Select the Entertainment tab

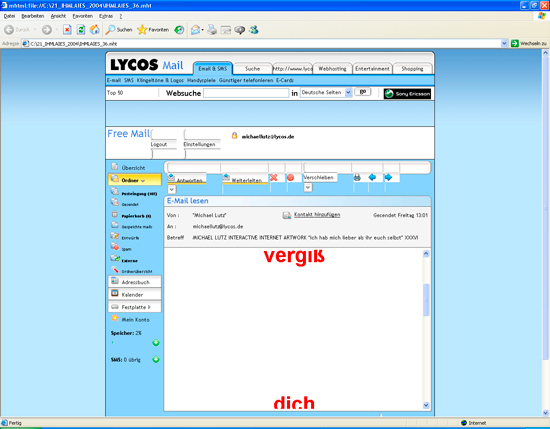click(x=372, y=69)
